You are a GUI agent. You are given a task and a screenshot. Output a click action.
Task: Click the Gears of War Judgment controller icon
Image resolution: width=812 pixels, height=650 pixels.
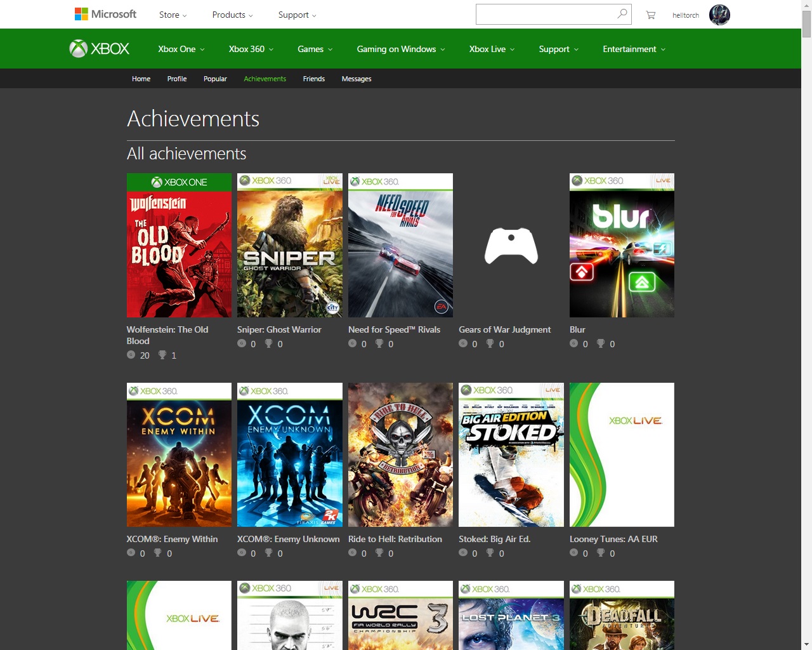(511, 246)
